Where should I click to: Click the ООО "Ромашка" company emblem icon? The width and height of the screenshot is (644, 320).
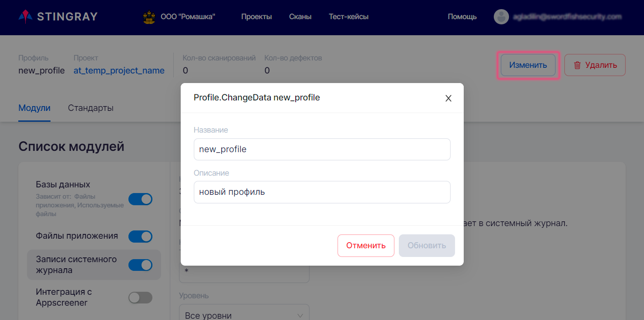click(x=149, y=17)
